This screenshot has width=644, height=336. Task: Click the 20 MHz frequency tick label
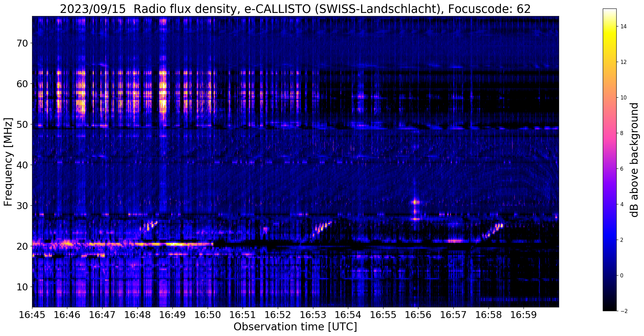[x=22, y=246]
